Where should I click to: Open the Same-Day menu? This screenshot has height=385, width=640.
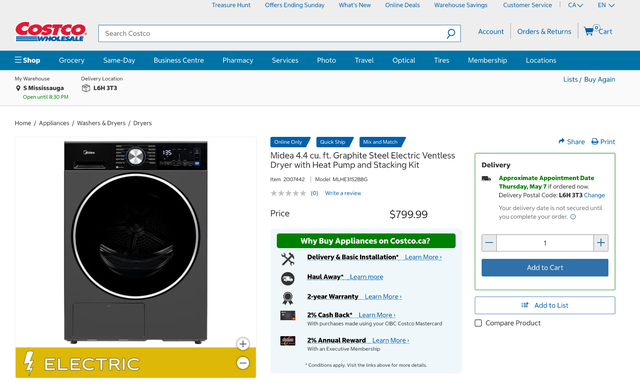coord(119,60)
